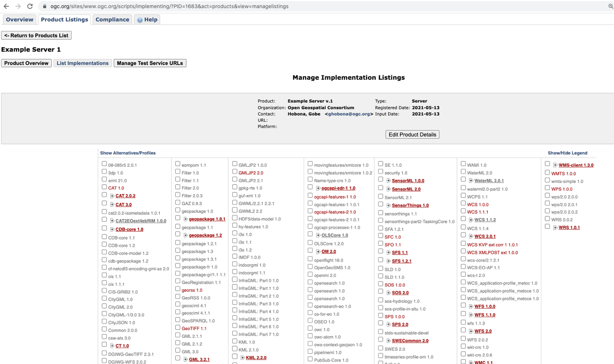Tick the WCS 1.0.0 checkbox
Image resolution: width=614 pixels, height=364 pixels.
(x=463, y=203)
